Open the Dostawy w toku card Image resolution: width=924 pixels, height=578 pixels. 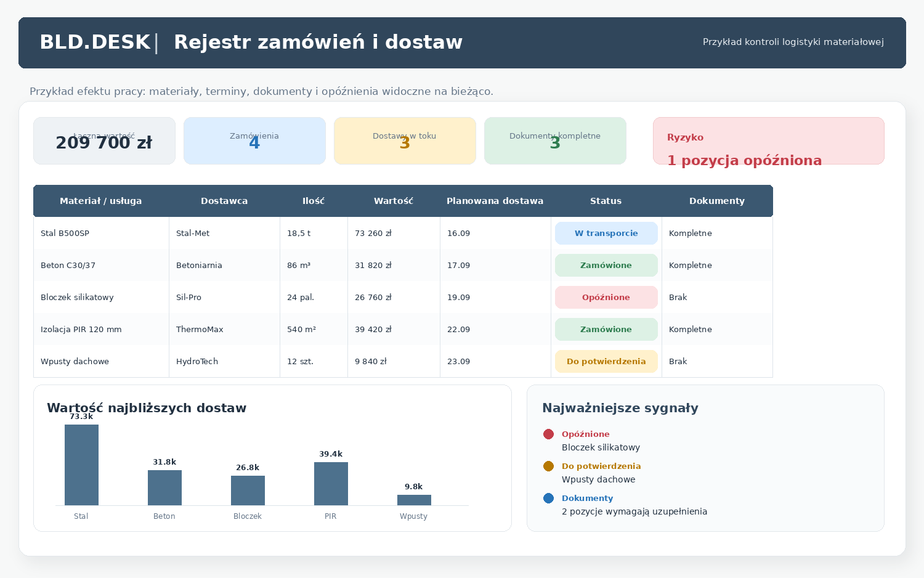(405, 141)
